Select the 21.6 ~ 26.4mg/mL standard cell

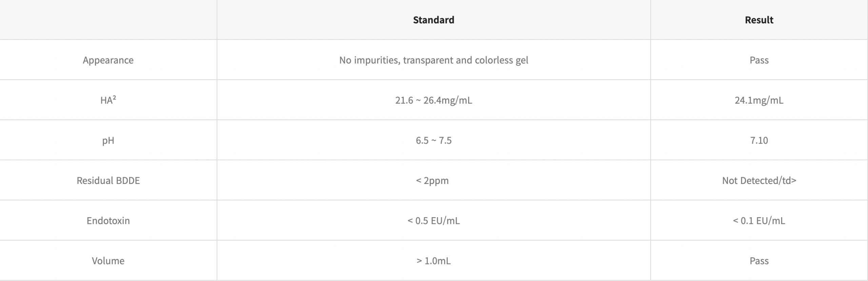433,100
